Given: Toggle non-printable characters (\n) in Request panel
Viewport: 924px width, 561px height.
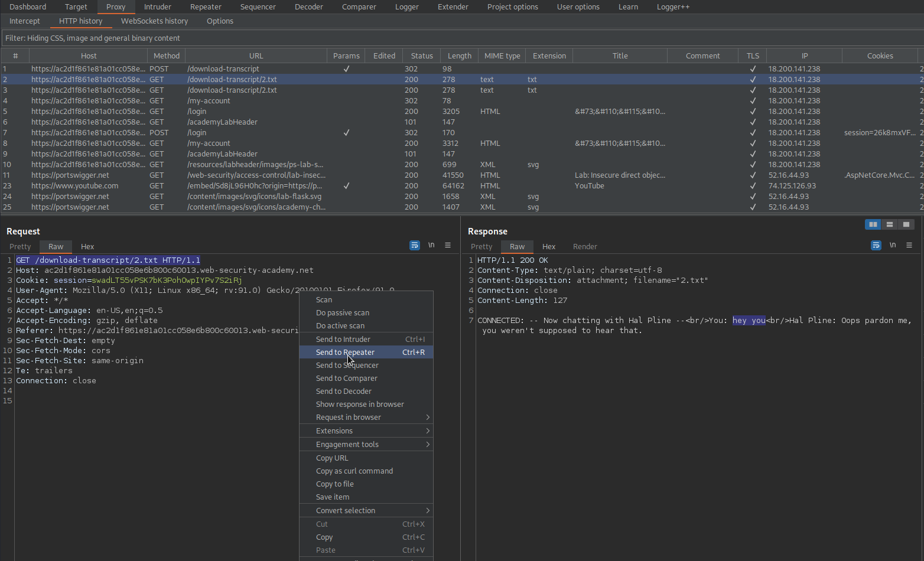Looking at the screenshot, I should pos(431,245).
